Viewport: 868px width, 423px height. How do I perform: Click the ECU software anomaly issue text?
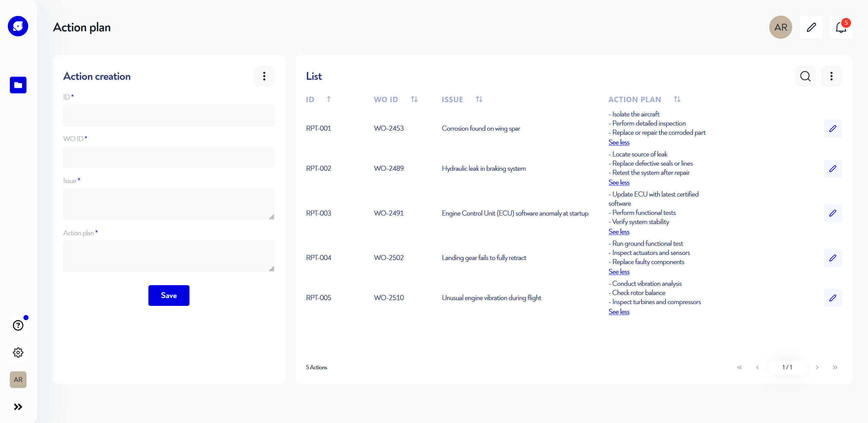515,213
